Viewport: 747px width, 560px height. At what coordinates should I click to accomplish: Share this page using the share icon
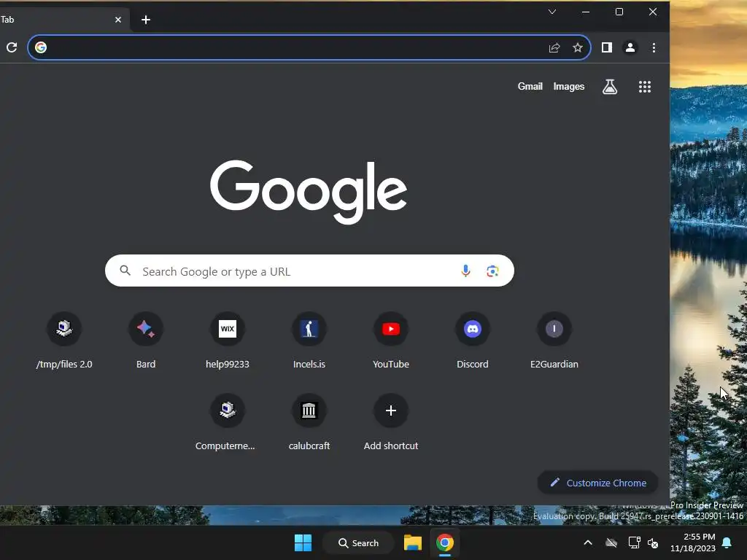point(554,47)
